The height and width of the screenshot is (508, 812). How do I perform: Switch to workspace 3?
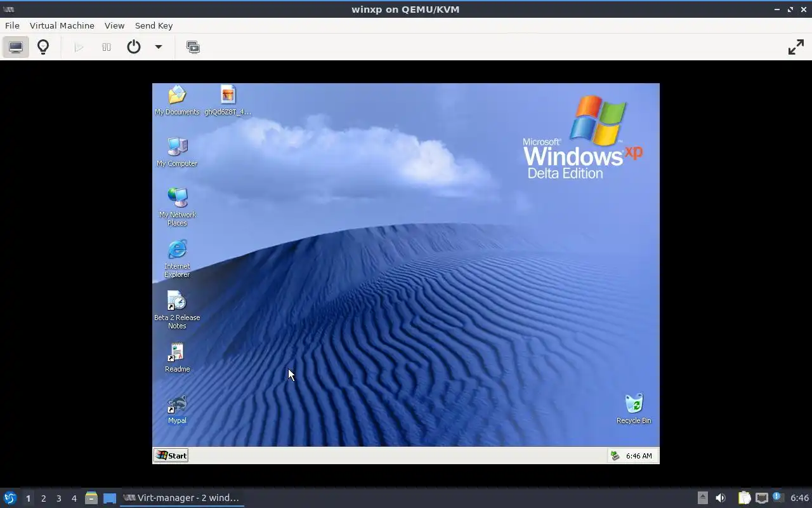click(58, 498)
